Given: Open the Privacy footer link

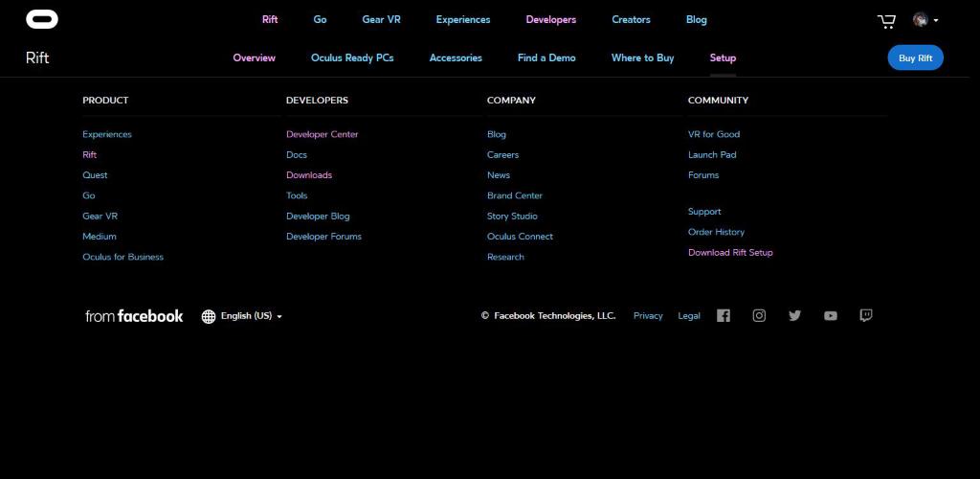Looking at the screenshot, I should click(648, 316).
